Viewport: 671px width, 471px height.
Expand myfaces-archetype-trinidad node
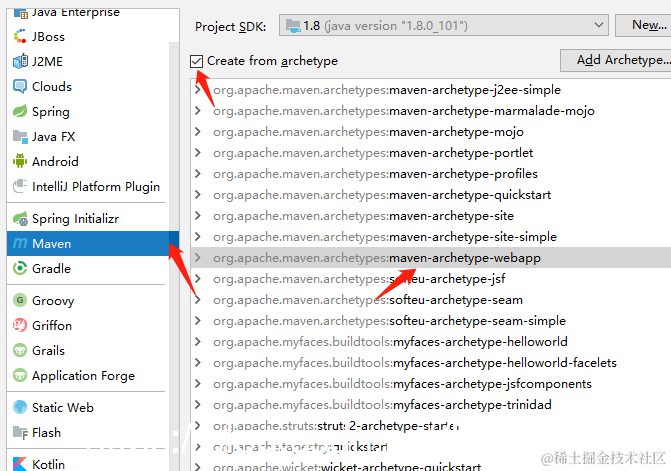(198, 404)
